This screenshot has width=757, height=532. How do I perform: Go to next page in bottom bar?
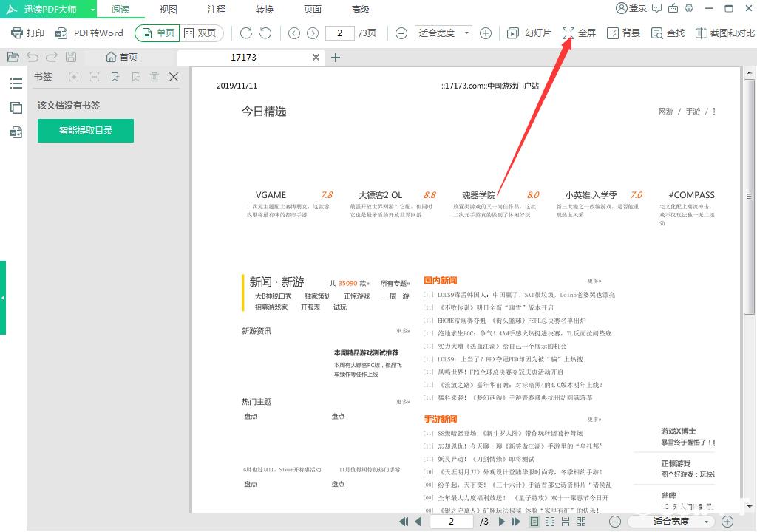coord(502,522)
